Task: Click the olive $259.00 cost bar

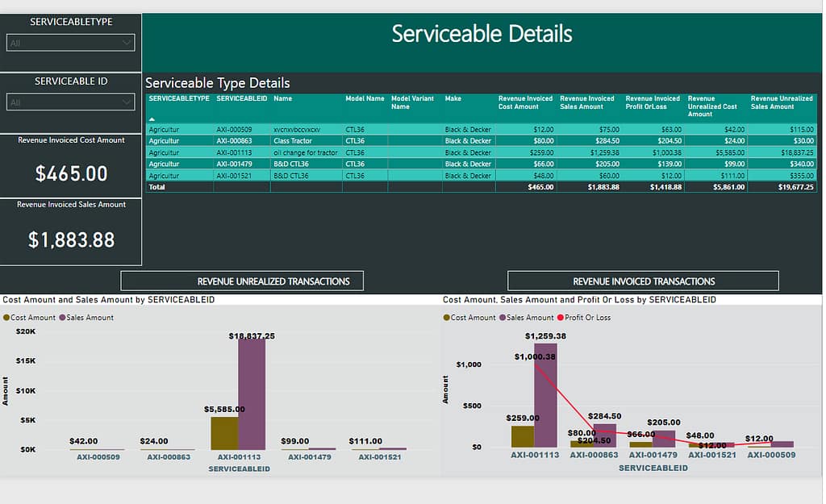Action: [x=523, y=436]
